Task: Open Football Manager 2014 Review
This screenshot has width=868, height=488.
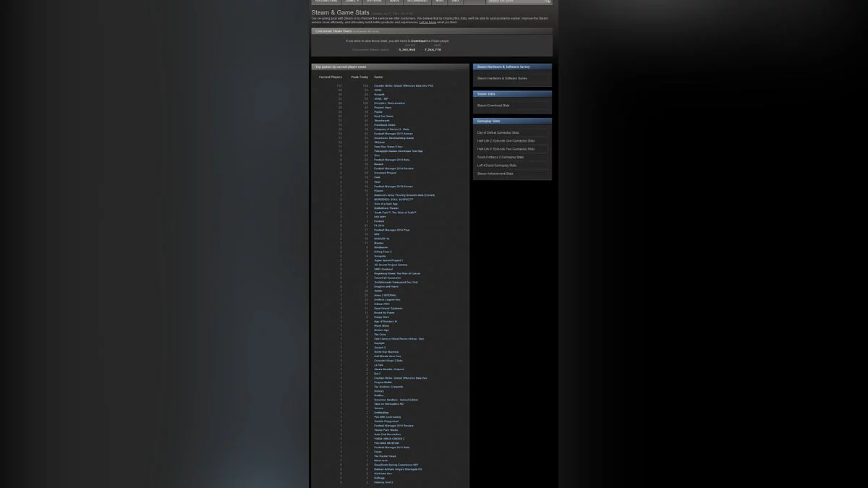Action: 393,168
